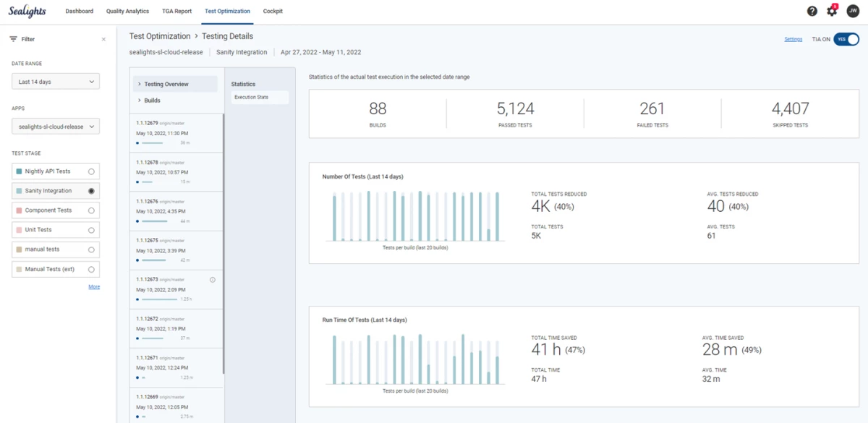Go to the Dashboard tab

pyautogui.click(x=79, y=12)
